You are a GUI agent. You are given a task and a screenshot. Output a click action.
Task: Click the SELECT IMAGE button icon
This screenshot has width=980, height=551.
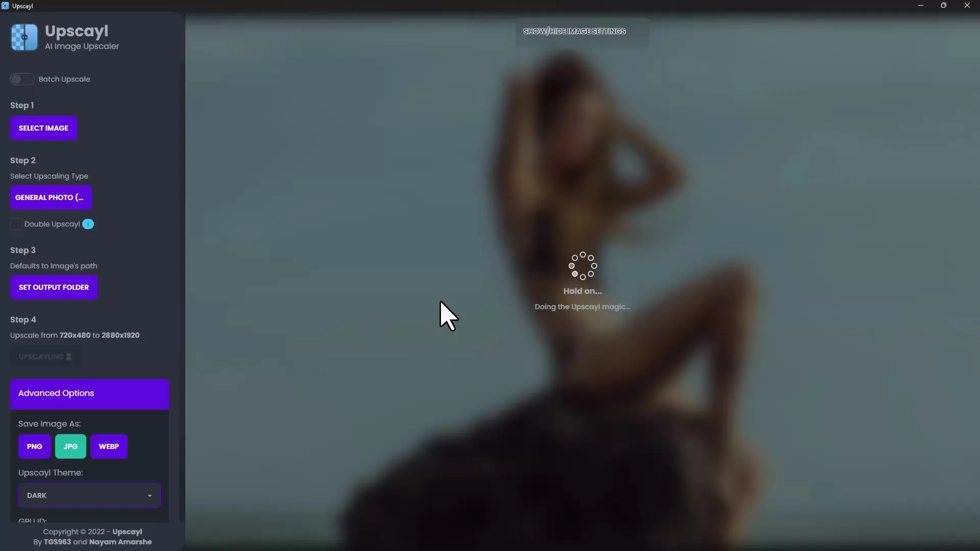(43, 128)
